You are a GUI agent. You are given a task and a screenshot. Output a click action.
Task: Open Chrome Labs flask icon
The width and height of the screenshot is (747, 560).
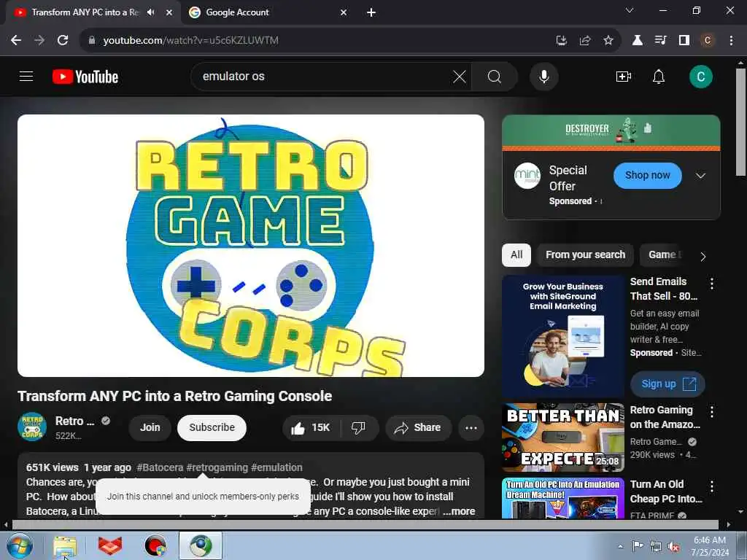coord(637,41)
